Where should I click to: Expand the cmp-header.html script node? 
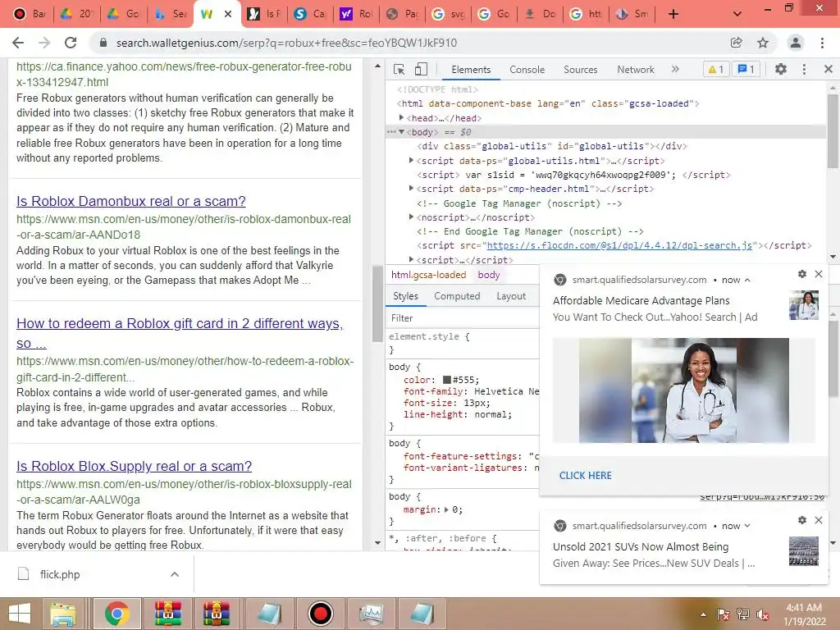(x=412, y=188)
